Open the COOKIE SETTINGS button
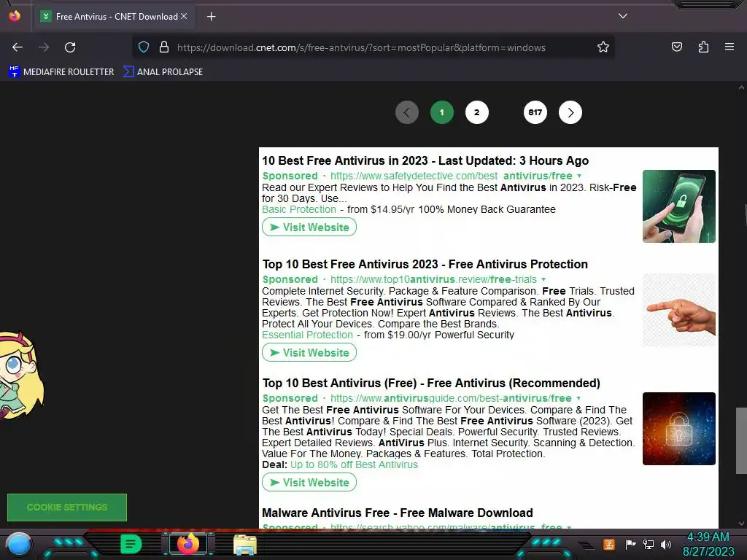This screenshot has height=560, width=747. (67, 507)
